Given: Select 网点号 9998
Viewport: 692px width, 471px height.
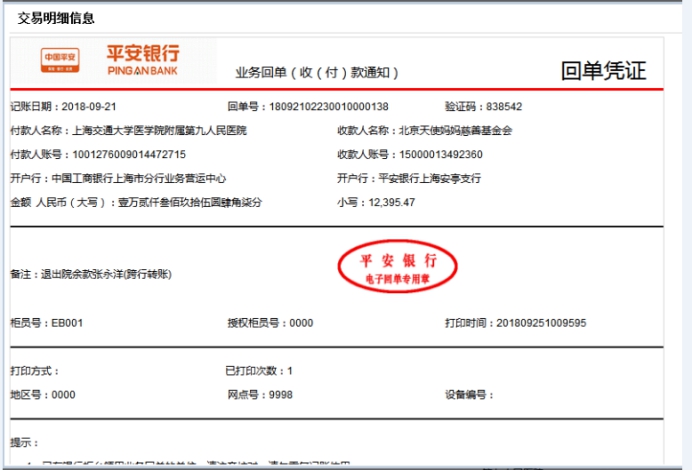Looking at the screenshot, I should coord(260,395).
